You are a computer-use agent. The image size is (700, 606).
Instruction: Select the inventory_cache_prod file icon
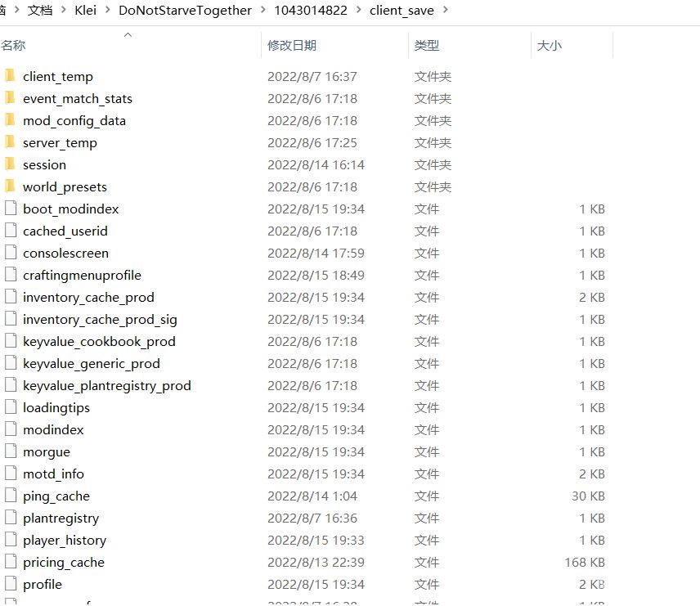click(x=11, y=297)
